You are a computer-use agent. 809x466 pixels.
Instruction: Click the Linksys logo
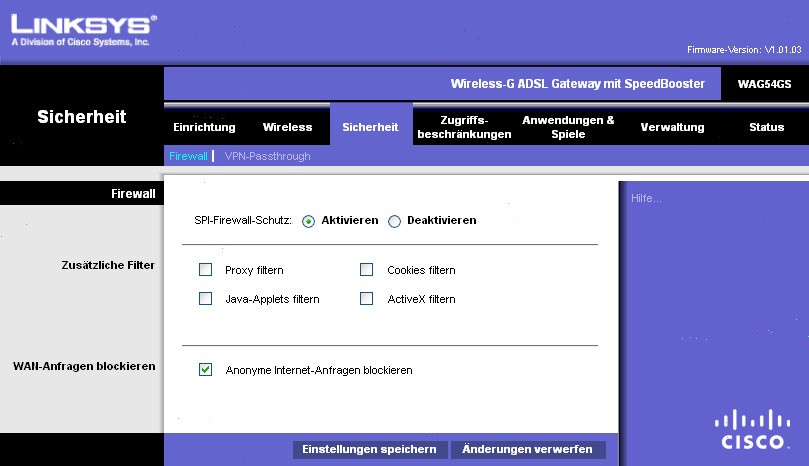point(82,30)
